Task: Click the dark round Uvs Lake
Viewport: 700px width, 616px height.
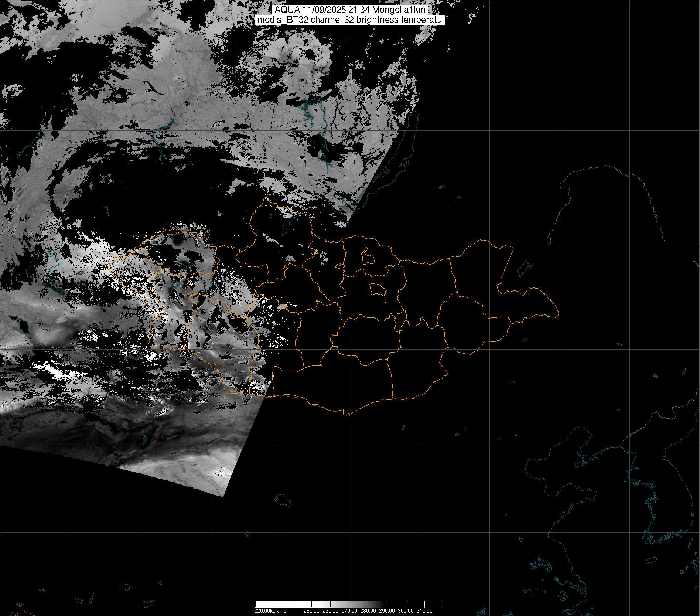Action: [x=178, y=242]
